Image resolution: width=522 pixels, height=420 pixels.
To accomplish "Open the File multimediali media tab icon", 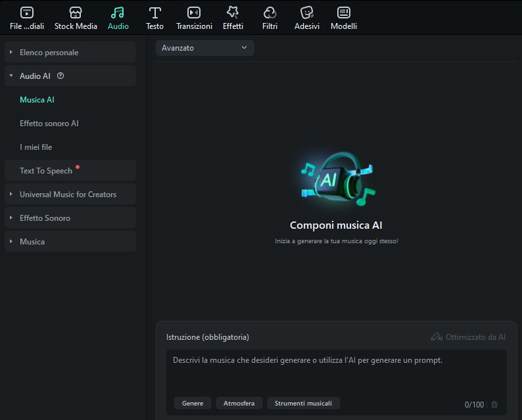I will 27,13.
